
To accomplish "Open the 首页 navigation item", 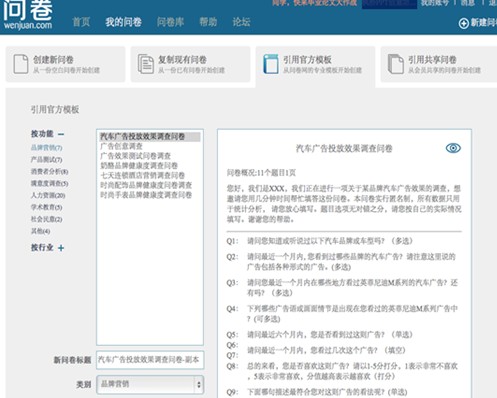I will coord(81,22).
